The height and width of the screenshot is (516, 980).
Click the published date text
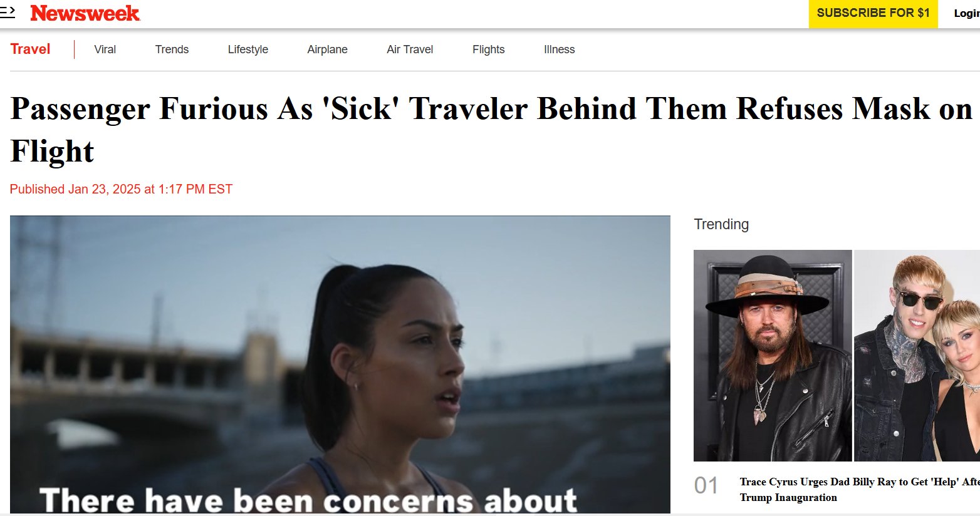(x=121, y=189)
